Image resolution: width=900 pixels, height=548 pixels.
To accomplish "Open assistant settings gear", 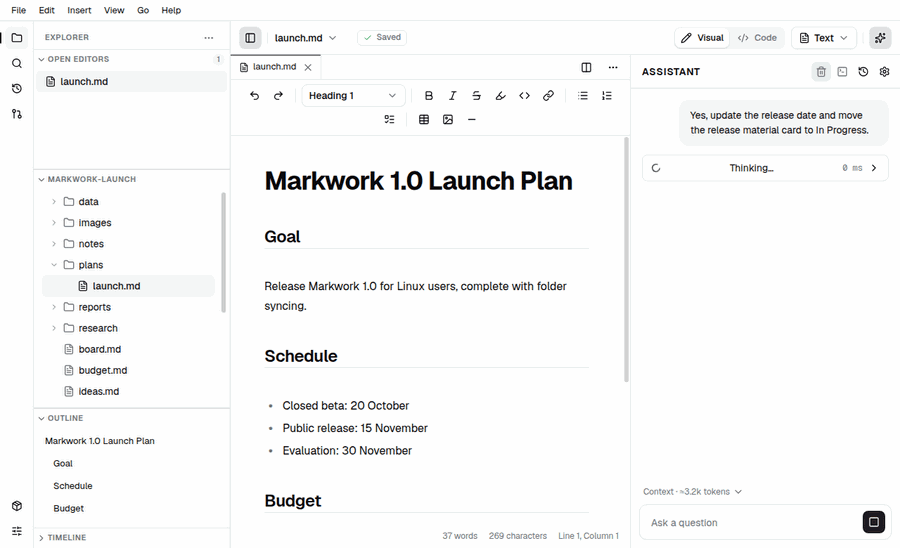I will tap(885, 72).
